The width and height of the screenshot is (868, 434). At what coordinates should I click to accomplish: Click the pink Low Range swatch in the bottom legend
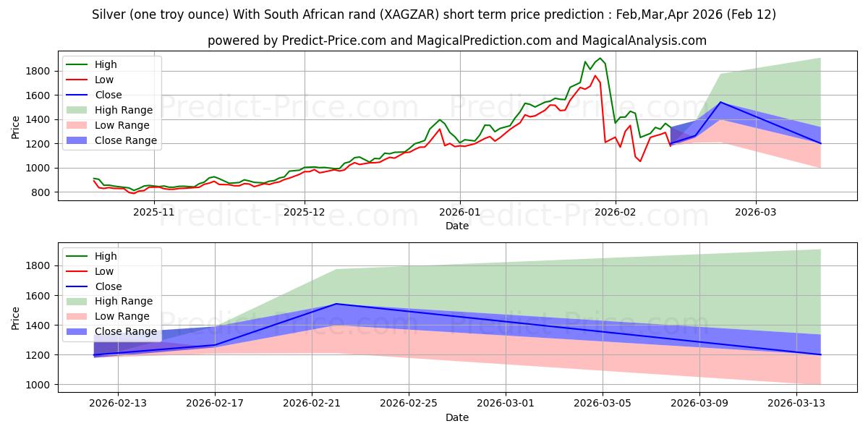click(x=79, y=317)
